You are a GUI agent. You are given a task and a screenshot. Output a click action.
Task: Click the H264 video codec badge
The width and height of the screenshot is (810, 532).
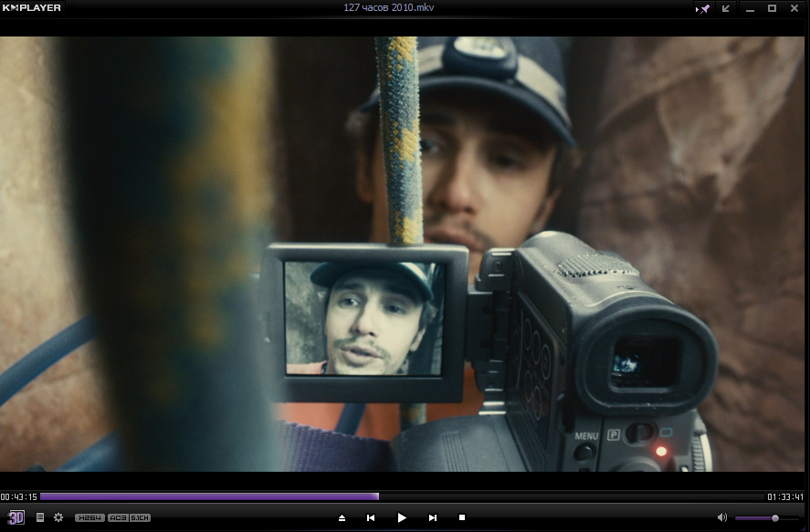coord(89,517)
